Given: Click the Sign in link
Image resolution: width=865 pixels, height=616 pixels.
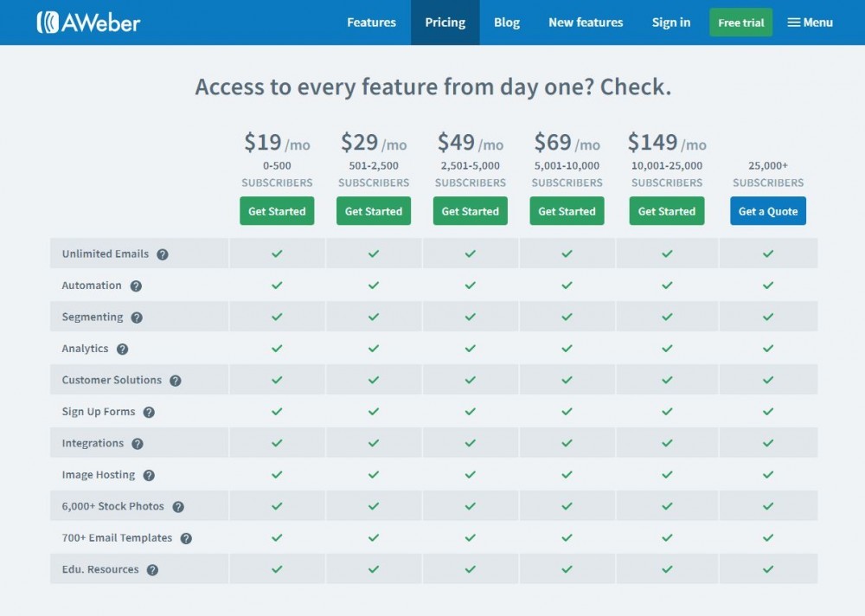Looking at the screenshot, I should pos(671,22).
